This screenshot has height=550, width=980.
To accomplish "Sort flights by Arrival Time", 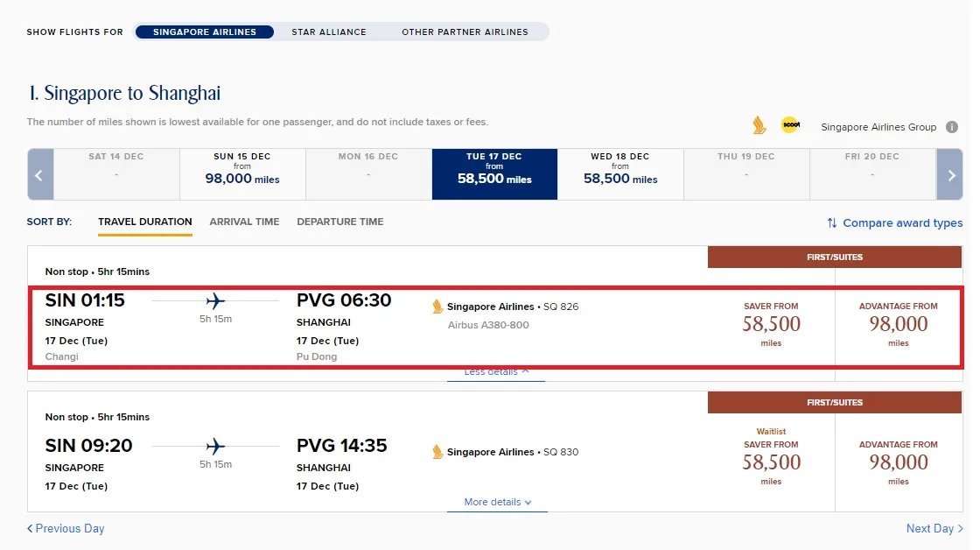I will click(244, 222).
